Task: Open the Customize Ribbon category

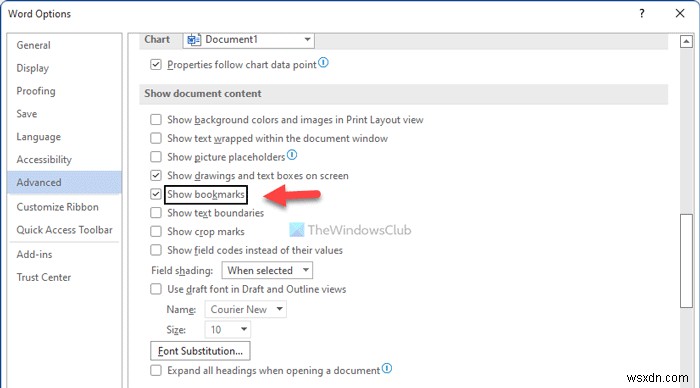Action: pos(64,207)
